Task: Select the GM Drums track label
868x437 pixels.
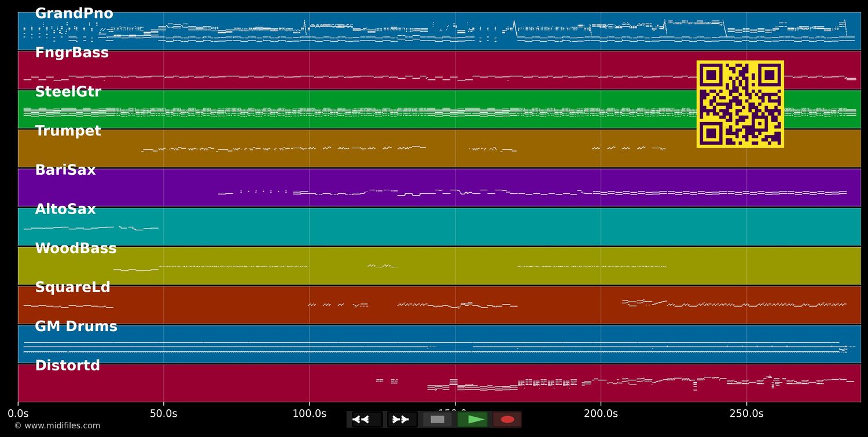Action: (76, 326)
